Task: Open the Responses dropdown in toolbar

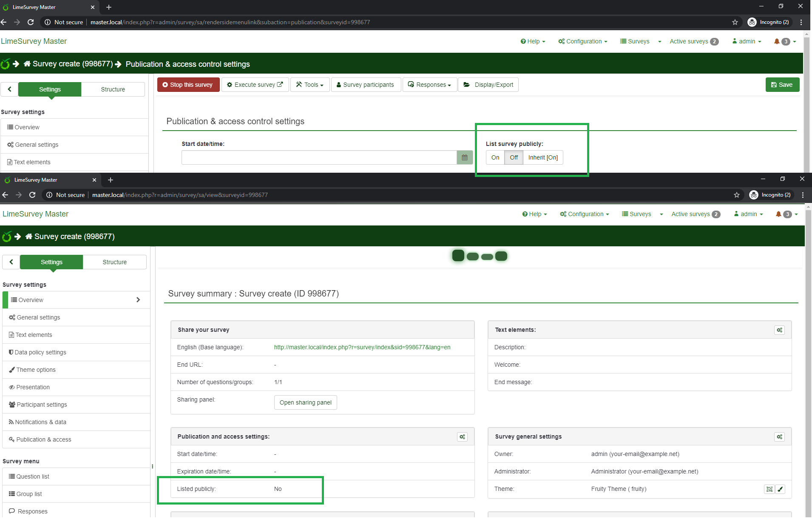Action: [429, 85]
